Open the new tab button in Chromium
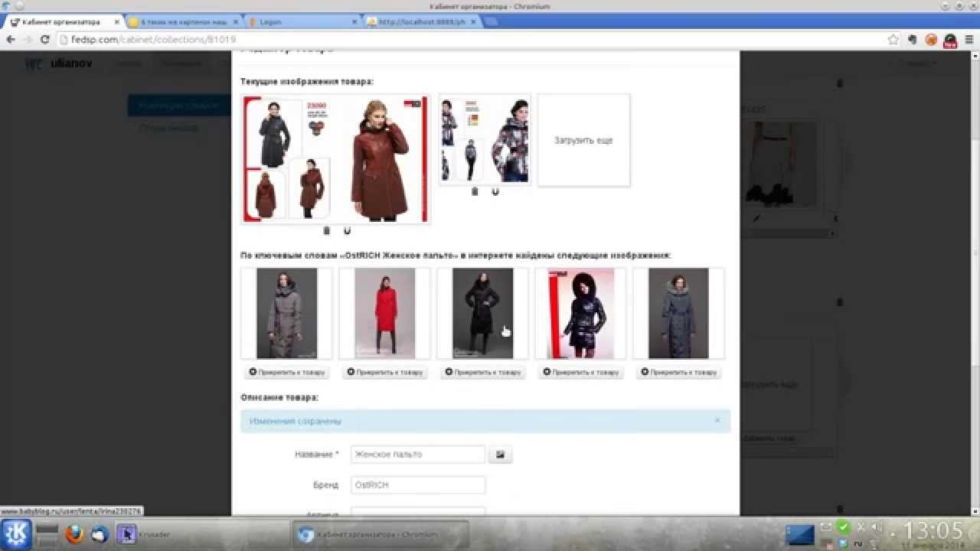Screen dimensions: 980x551 coord(491,22)
